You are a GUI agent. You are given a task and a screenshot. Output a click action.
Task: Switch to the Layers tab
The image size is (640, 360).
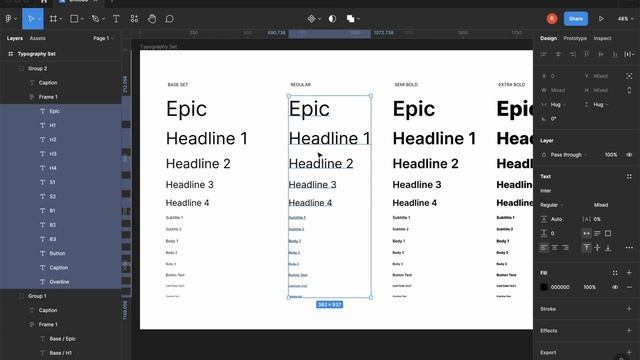(x=15, y=38)
